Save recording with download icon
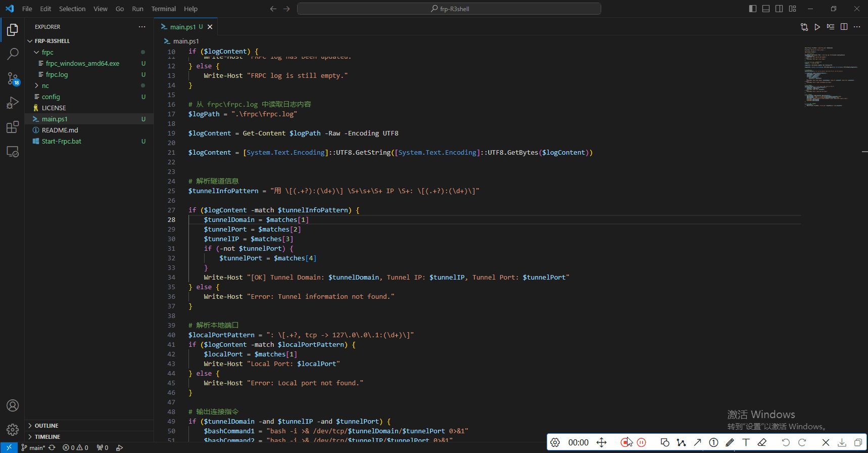This screenshot has width=868, height=453. [x=842, y=442]
